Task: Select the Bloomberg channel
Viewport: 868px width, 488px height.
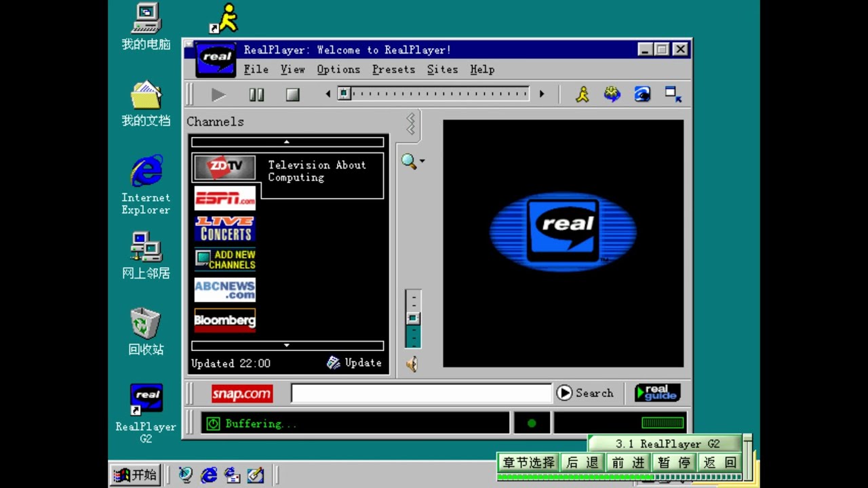Action: [x=224, y=321]
